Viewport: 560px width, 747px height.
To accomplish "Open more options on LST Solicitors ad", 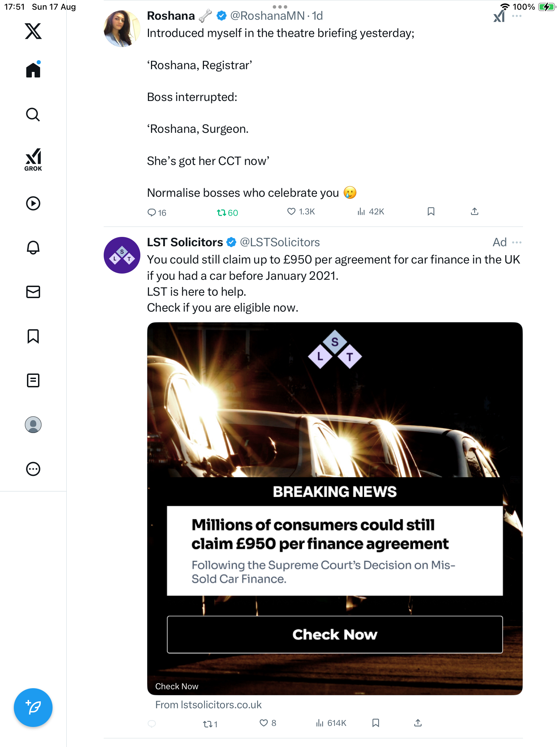I will [517, 242].
